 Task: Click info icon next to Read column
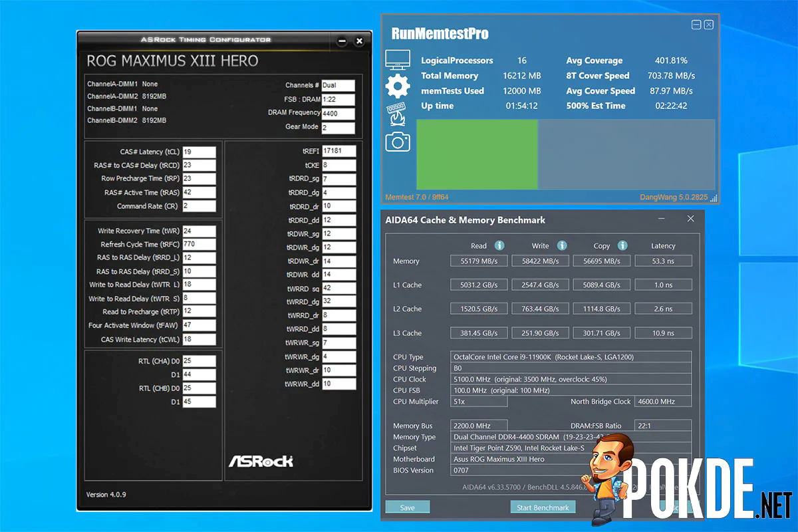[499, 245]
